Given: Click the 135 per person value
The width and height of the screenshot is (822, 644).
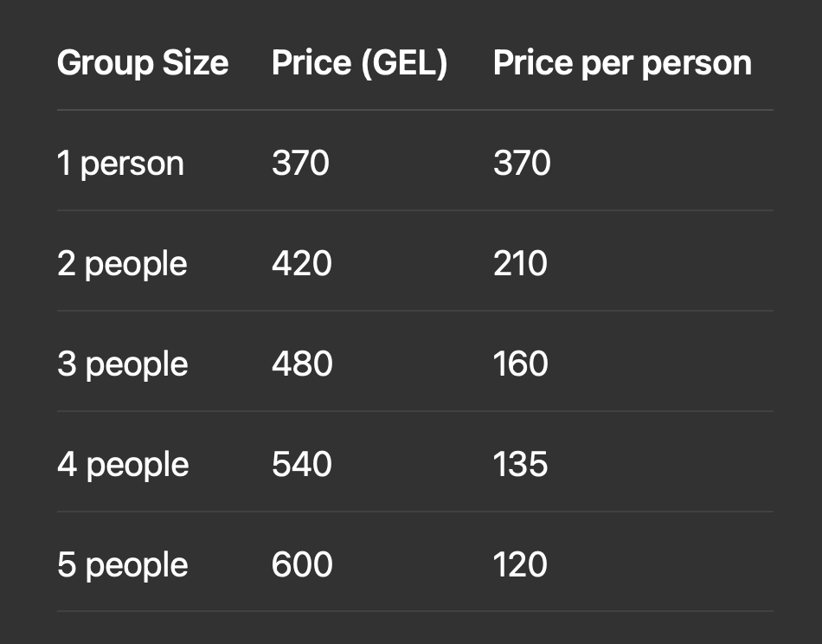Looking at the screenshot, I should 521,464.
